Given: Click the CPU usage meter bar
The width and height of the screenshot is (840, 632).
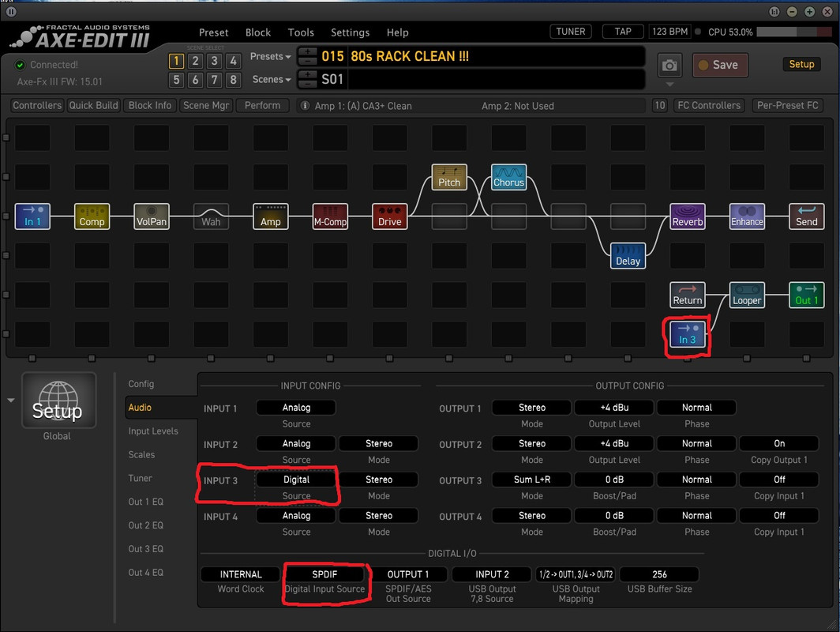Looking at the screenshot, I should point(794,32).
